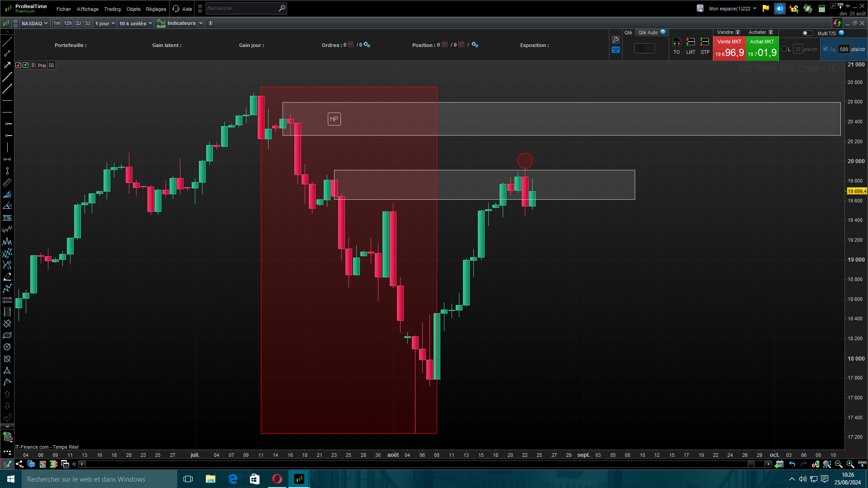
Task: Click the Achat MKT buy button
Action: pyautogui.click(x=762, y=49)
